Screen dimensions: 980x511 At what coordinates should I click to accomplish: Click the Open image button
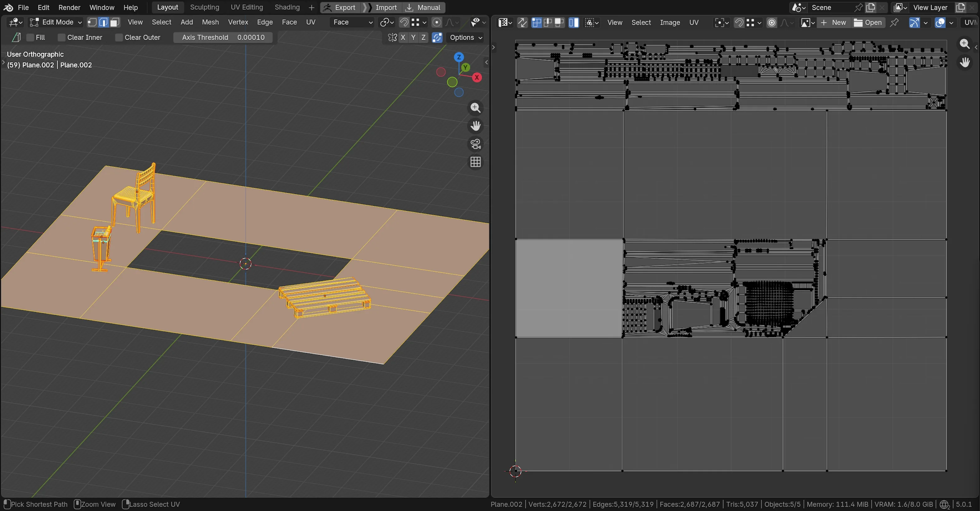pyautogui.click(x=868, y=22)
